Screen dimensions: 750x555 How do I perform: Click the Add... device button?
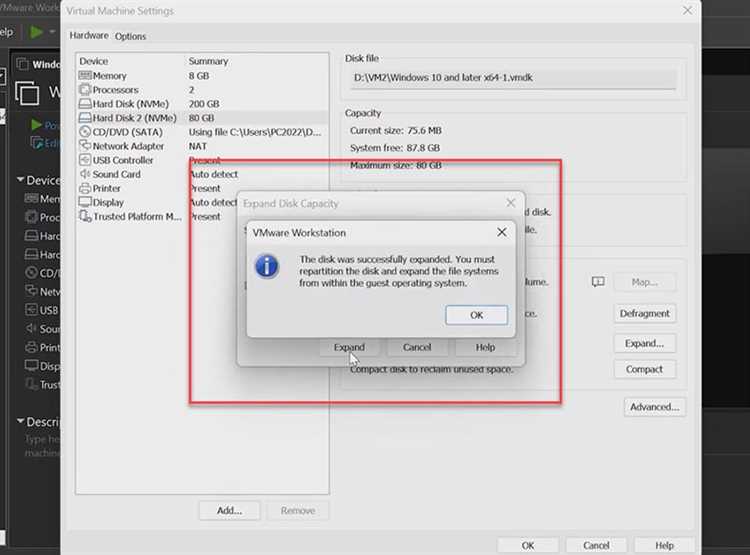(230, 511)
